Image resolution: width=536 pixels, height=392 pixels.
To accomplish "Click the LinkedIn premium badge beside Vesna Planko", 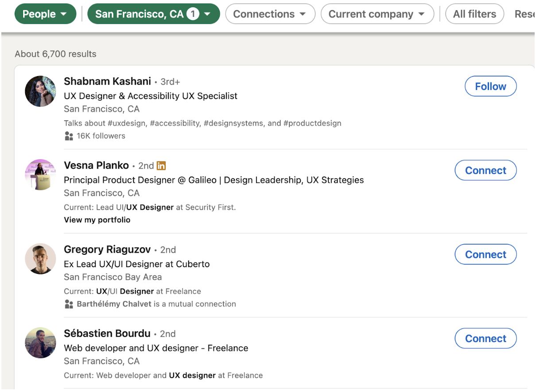I will (161, 166).
